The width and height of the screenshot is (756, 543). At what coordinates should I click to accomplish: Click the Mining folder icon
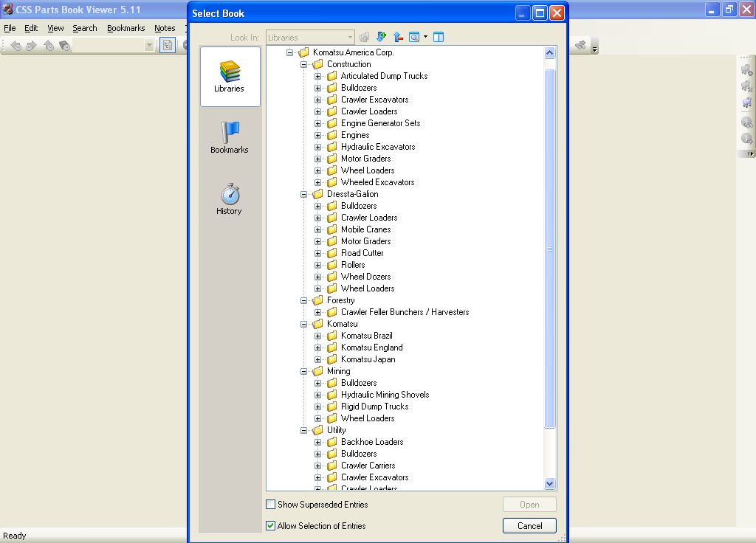click(x=317, y=371)
